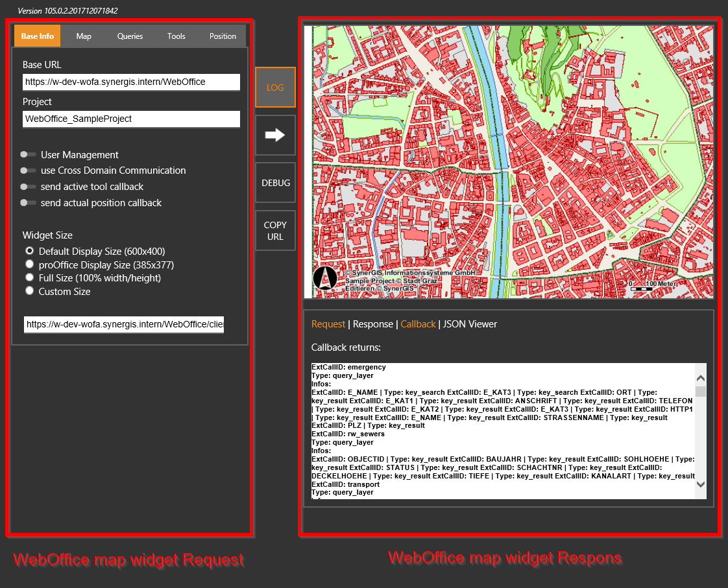Open the Map tab
The width and height of the screenshot is (728, 588).
(x=83, y=36)
